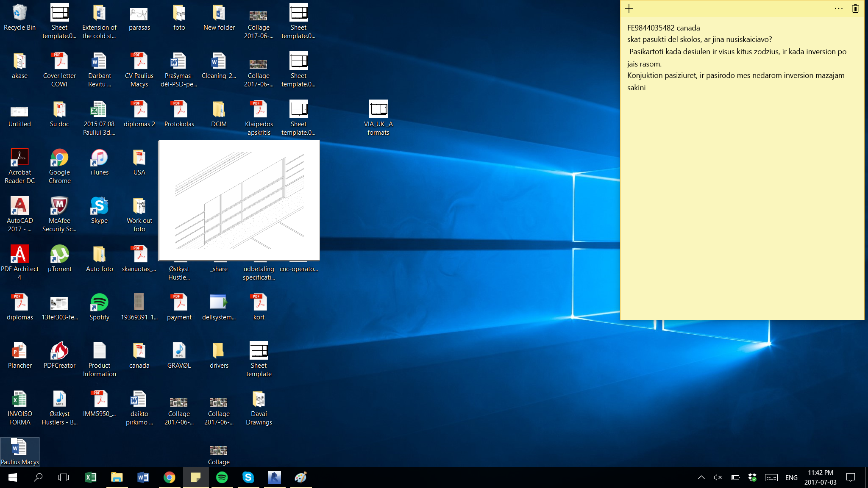Open the sticky note options menu
868x488 pixels.
coord(838,8)
